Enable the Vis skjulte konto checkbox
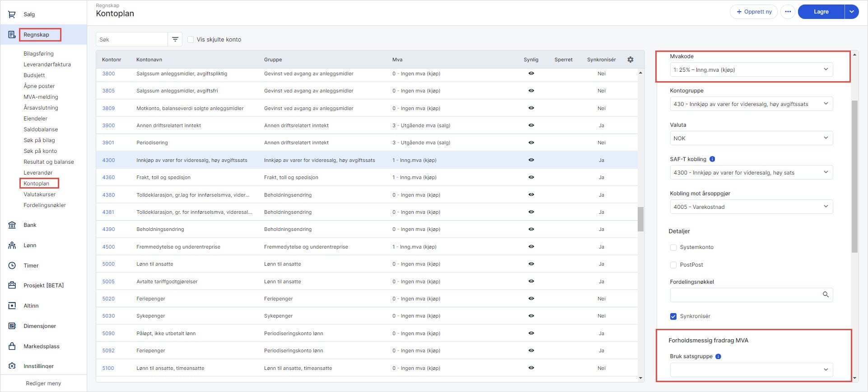The height and width of the screenshot is (392, 868). [x=191, y=40]
